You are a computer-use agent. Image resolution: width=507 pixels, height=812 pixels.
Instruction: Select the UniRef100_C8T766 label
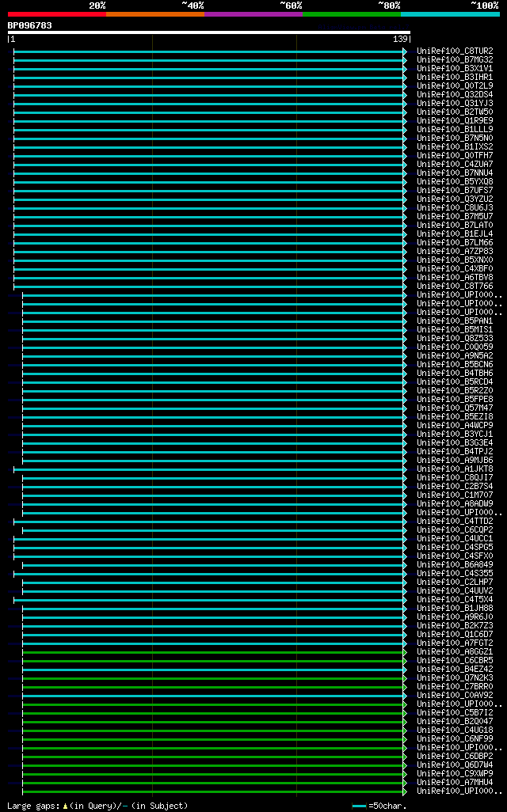click(x=456, y=286)
